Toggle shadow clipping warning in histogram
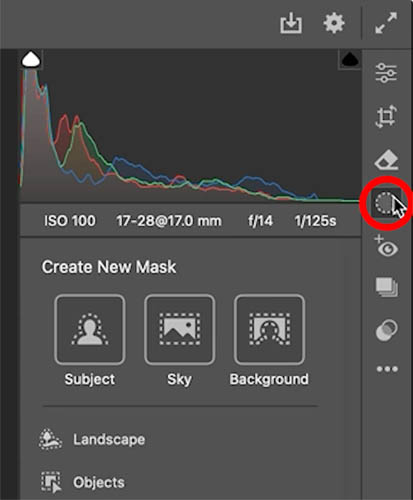The image size is (413, 500). tap(31, 59)
